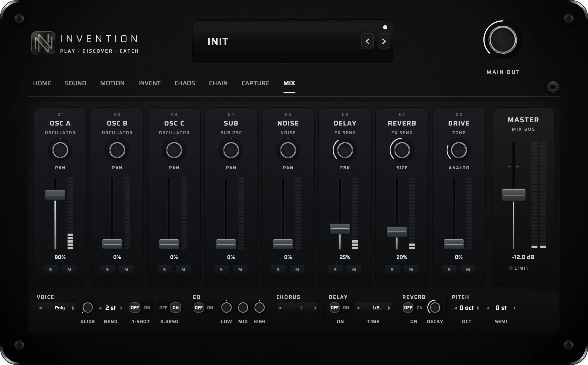Switch to the HOME tab
588x365 pixels.
[x=42, y=83]
